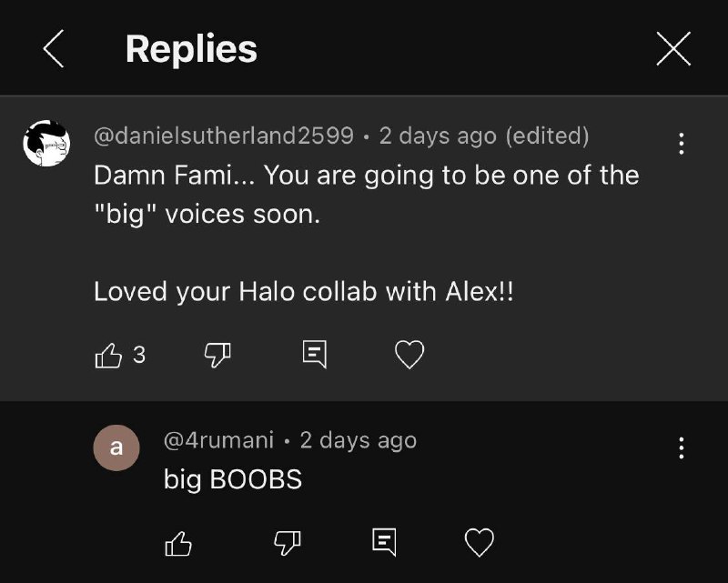The width and height of the screenshot is (728, 583).
Task: Reply to danielsutherland2599's comment
Action: coord(314,355)
